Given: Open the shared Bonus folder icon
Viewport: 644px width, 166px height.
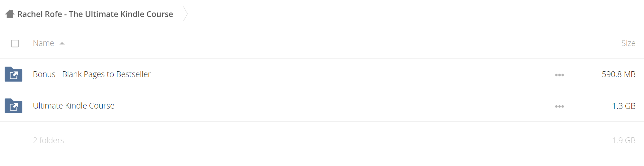Looking at the screenshot, I should pyautogui.click(x=14, y=74).
